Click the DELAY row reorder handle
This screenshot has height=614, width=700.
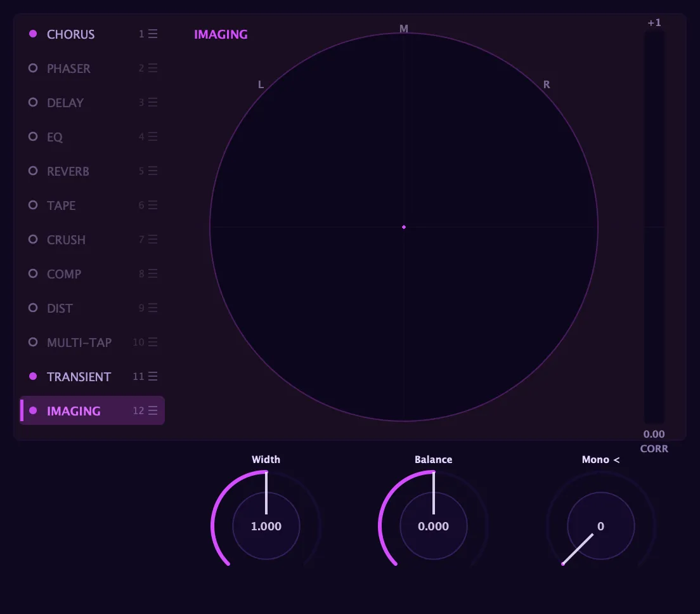pos(153,102)
